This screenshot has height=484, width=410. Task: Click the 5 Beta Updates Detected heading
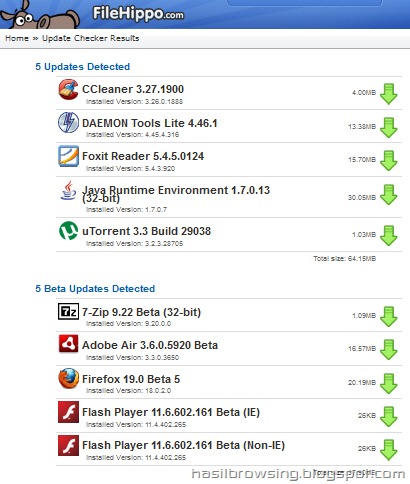tap(95, 288)
